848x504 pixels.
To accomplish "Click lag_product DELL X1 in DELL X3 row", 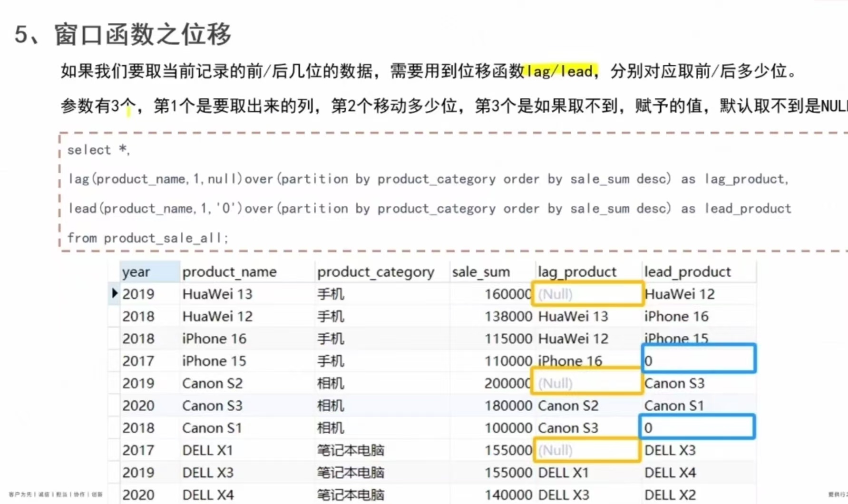I will point(564,473).
